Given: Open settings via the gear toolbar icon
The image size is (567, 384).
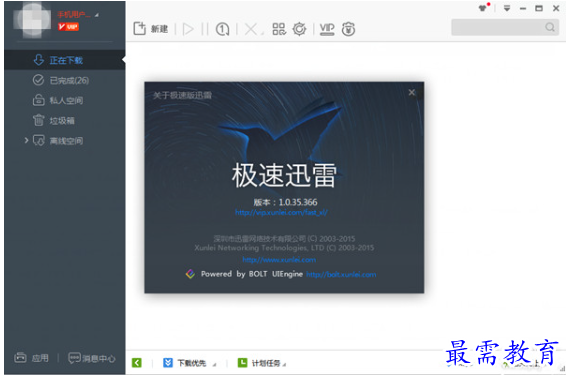Looking at the screenshot, I should click(x=299, y=29).
